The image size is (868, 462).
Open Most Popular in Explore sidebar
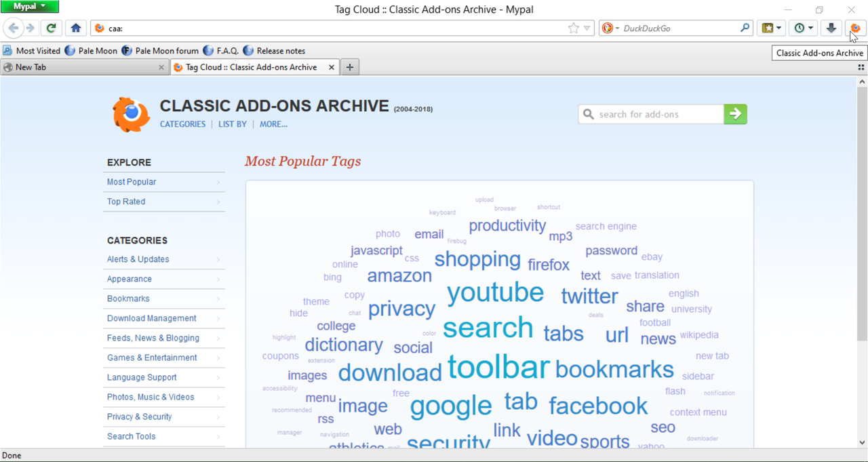(163, 182)
